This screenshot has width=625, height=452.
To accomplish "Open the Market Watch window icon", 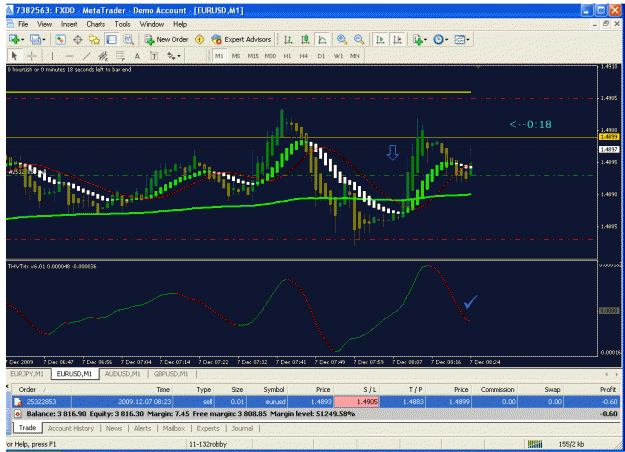I will tap(60, 39).
